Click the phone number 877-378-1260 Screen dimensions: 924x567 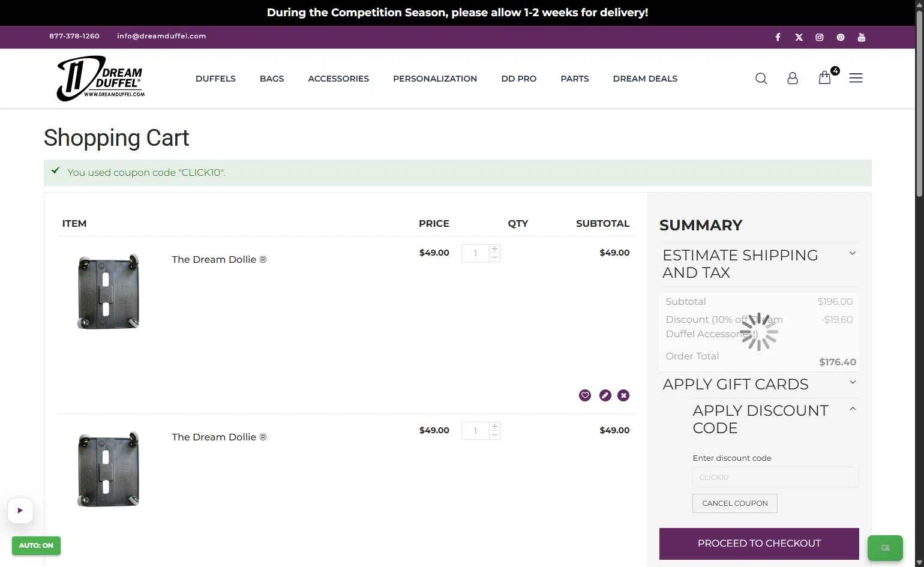click(74, 36)
